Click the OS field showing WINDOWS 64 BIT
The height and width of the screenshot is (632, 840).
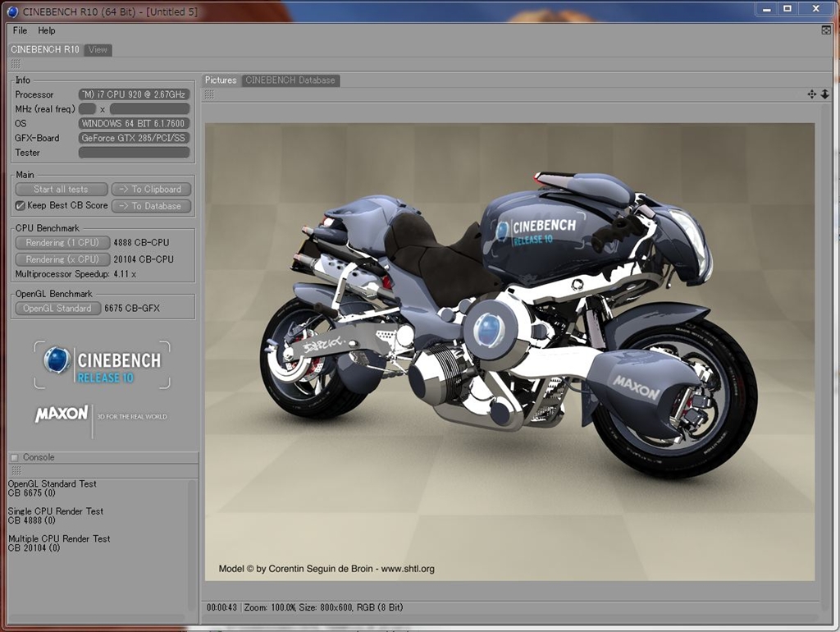click(135, 123)
